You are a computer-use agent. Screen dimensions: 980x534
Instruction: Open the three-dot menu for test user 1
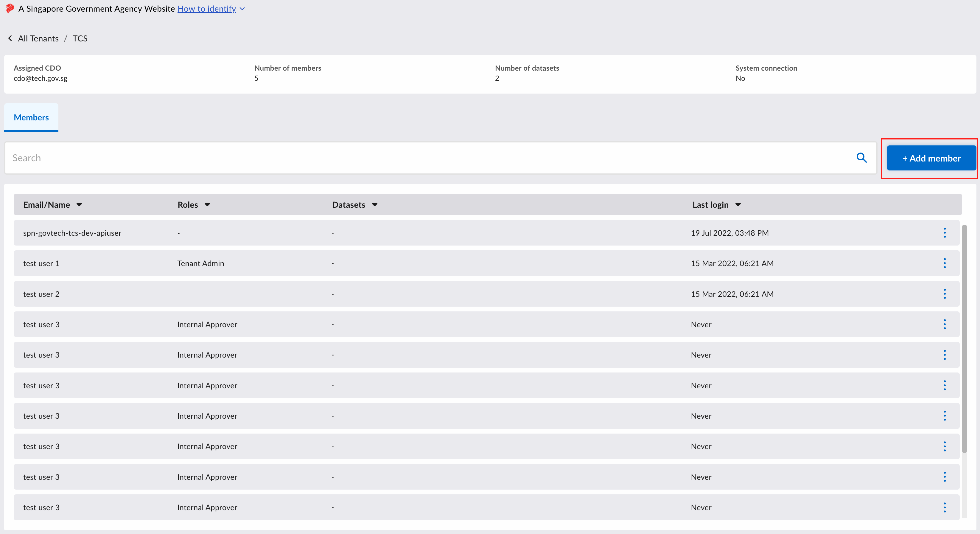(x=944, y=263)
